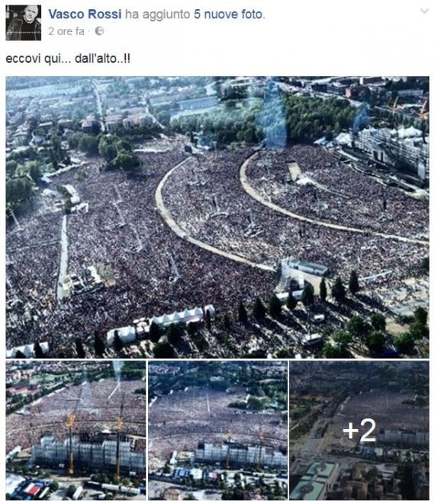Open the "5 nuove foto" album link
435x504 pixels.
click(x=229, y=15)
